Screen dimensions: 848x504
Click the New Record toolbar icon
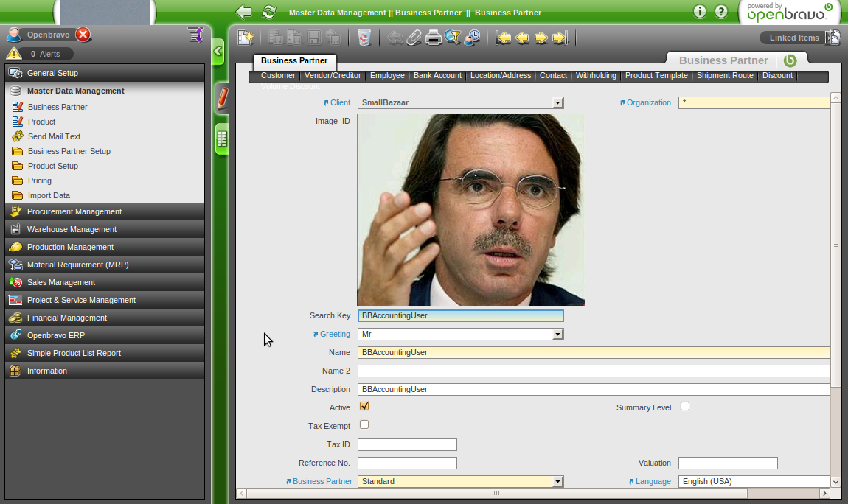tap(246, 38)
